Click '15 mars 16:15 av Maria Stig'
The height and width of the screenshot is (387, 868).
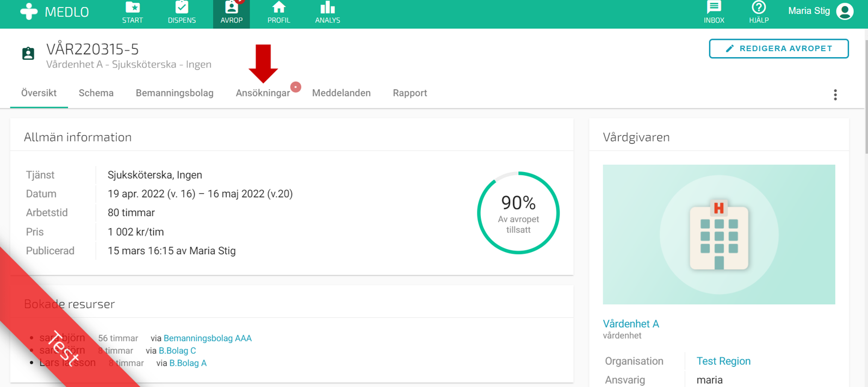point(172,251)
